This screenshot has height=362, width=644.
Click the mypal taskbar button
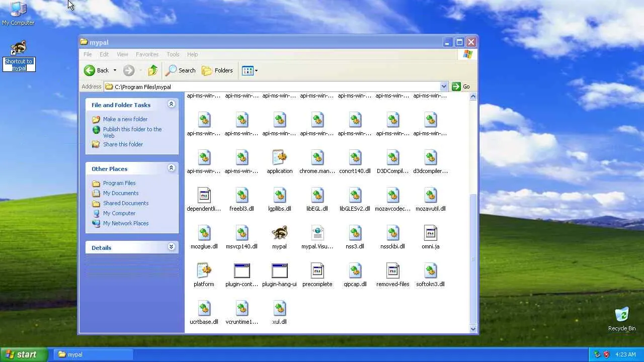93,354
